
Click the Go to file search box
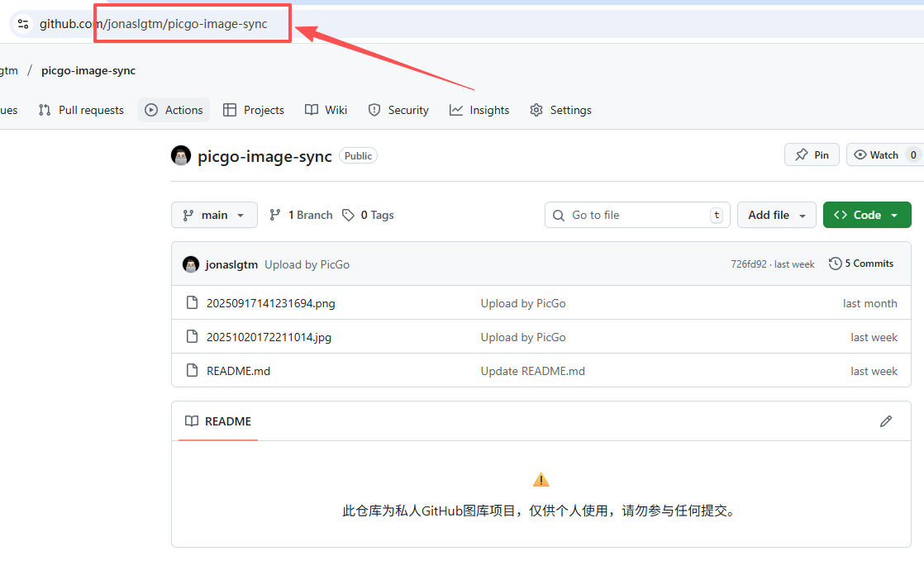[x=636, y=214]
